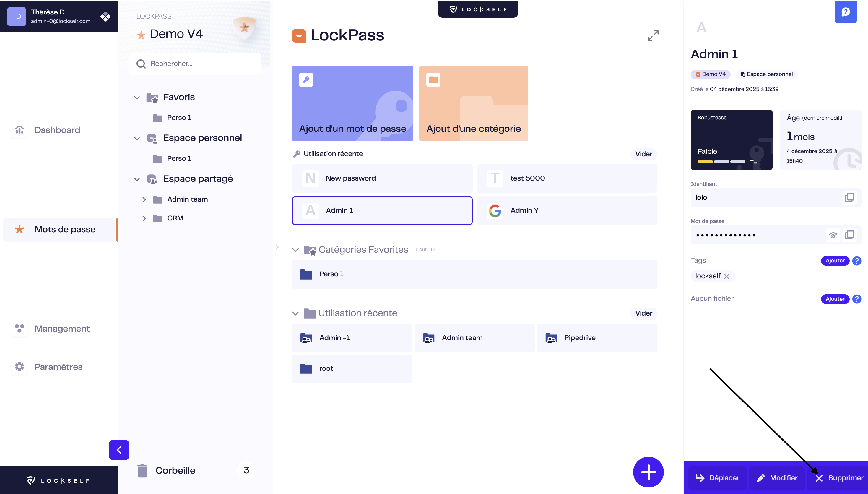
Task: Copy the masked password value
Action: [x=849, y=235]
